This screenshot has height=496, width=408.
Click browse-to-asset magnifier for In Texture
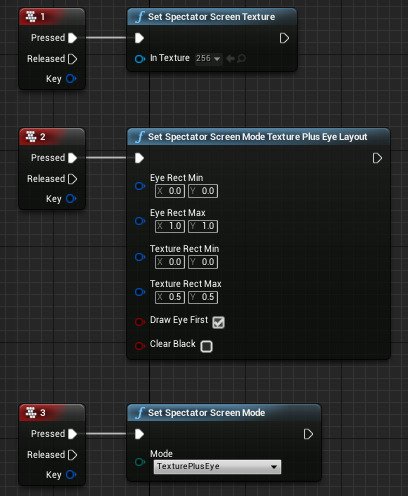[242, 59]
